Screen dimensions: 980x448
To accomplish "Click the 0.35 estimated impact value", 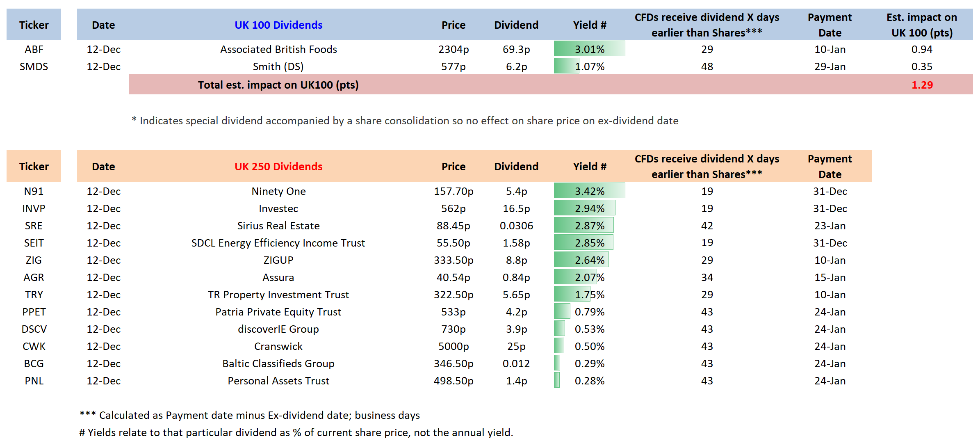I will pyautogui.click(x=922, y=66).
